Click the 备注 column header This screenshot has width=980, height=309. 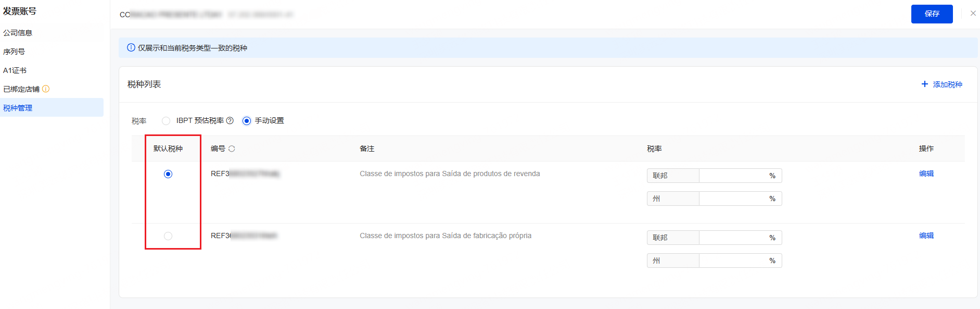(x=367, y=149)
